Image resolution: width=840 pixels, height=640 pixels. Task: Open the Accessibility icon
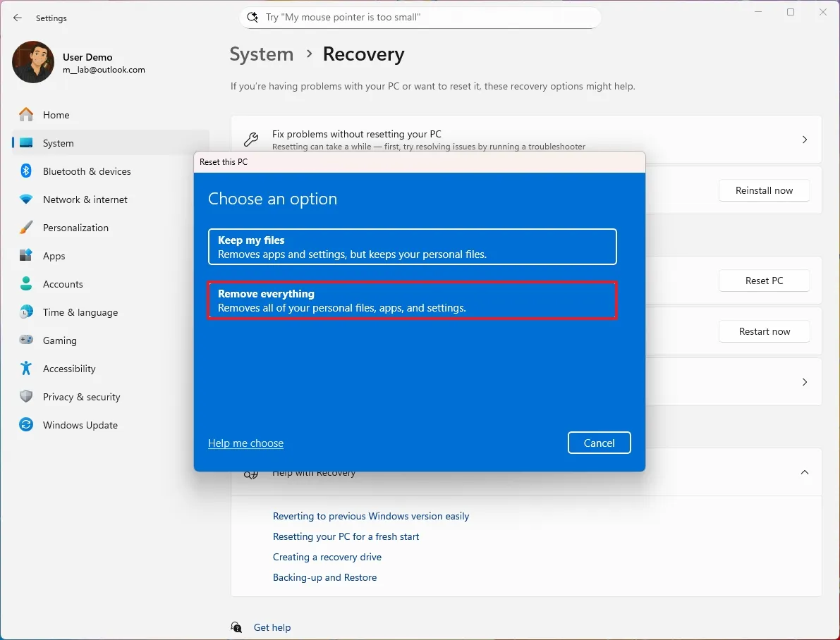[25, 369]
